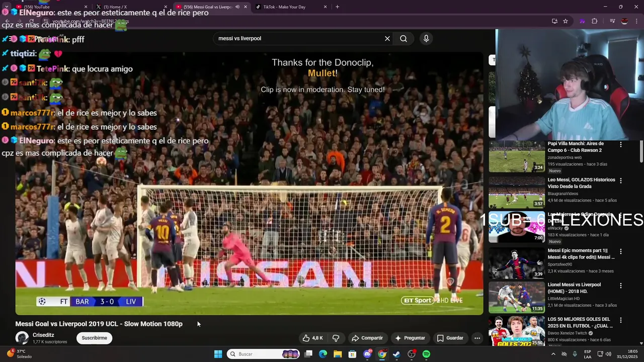Click the install app icon in address bar
This screenshot has height=362, width=644.
tap(554, 21)
